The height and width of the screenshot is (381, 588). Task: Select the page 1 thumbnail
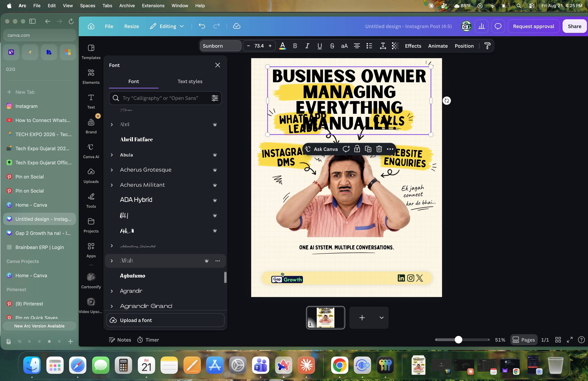coord(325,317)
